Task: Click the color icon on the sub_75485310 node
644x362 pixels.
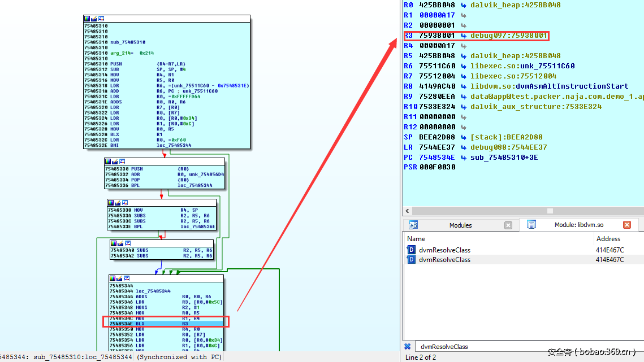Action: tap(87, 19)
